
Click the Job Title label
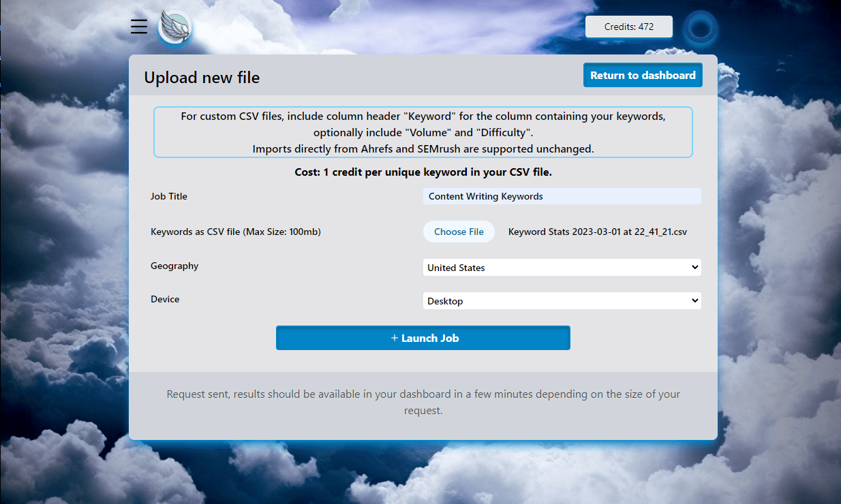pyautogui.click(x=169, y=196)
